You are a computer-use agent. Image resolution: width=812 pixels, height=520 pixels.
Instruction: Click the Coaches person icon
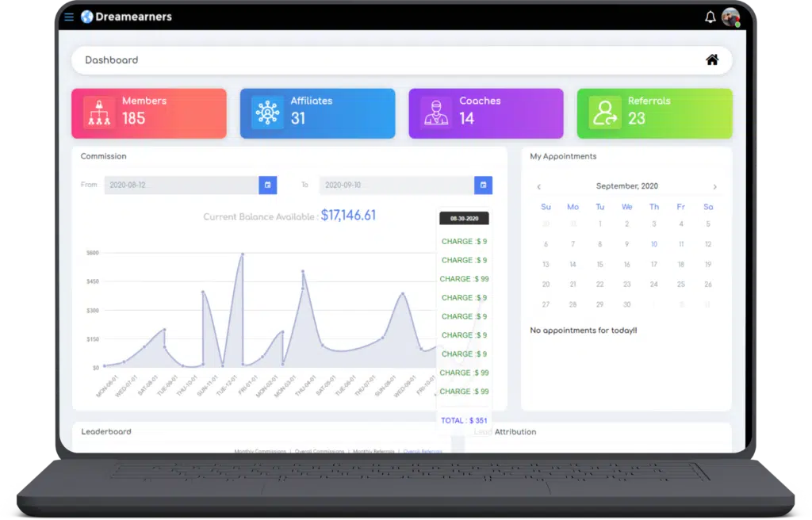click(436, 113)
